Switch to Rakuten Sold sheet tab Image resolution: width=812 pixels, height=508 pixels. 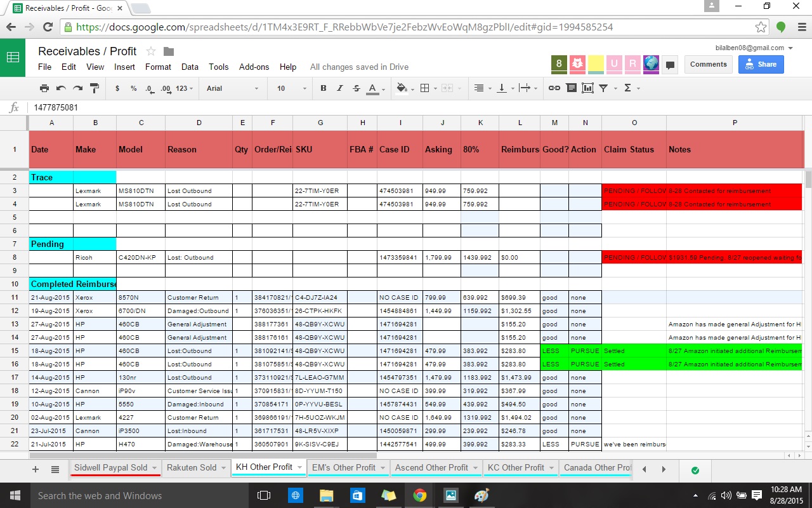192,467
